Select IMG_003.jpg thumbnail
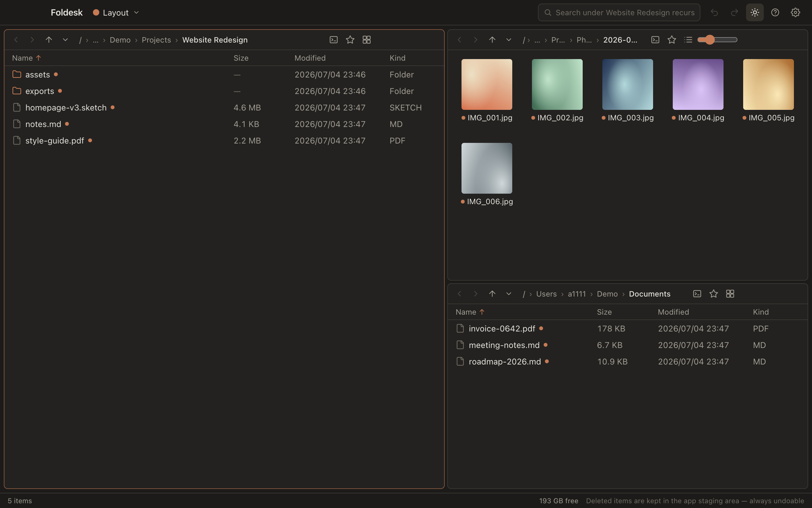The width and height of the screenshot is (812, 508). pyautogui.click(x=628, y=90)
